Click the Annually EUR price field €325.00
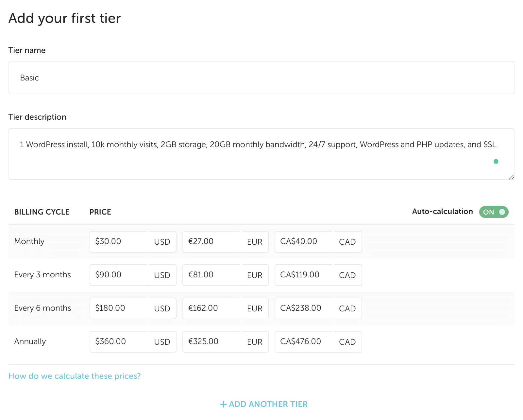 (x=212, y=342)
